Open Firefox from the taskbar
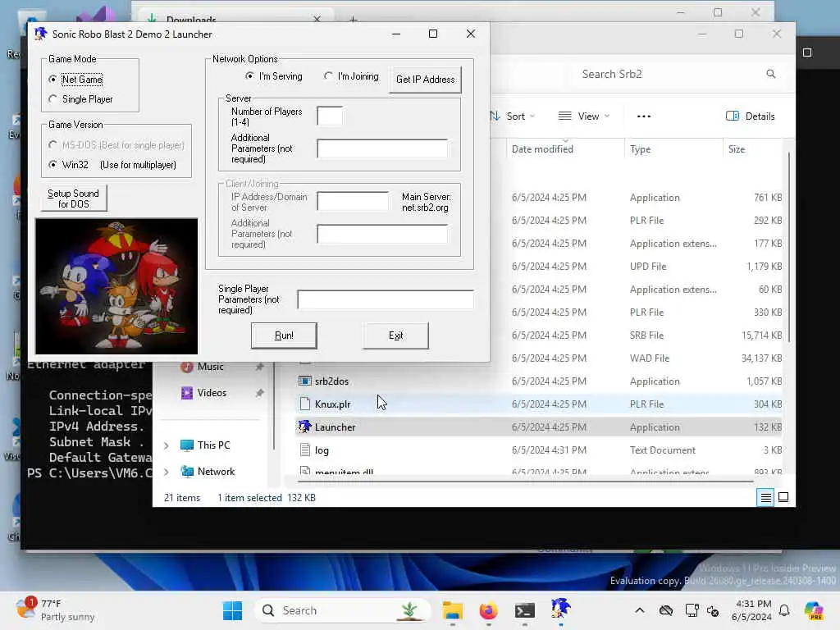This screenshot has width=840, height=630. [489, 610]
